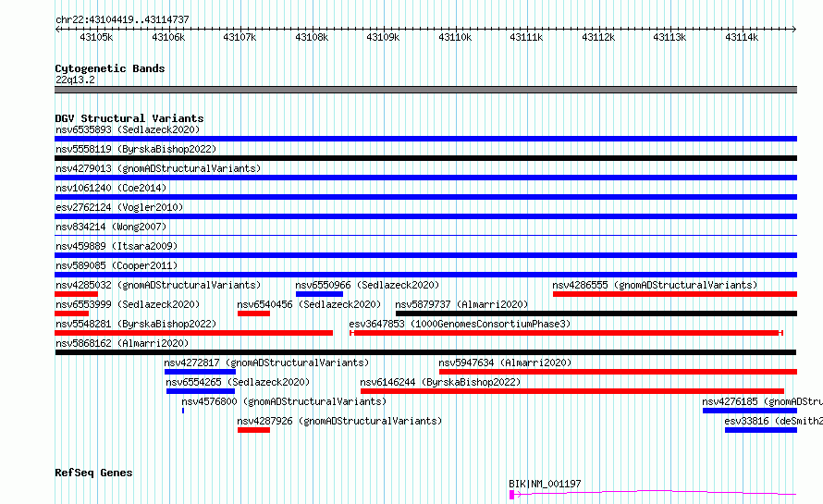Screen dimensions: 823x504
Task: Click the Cytogenetic Bands track title
Action: tap(110, 68)
